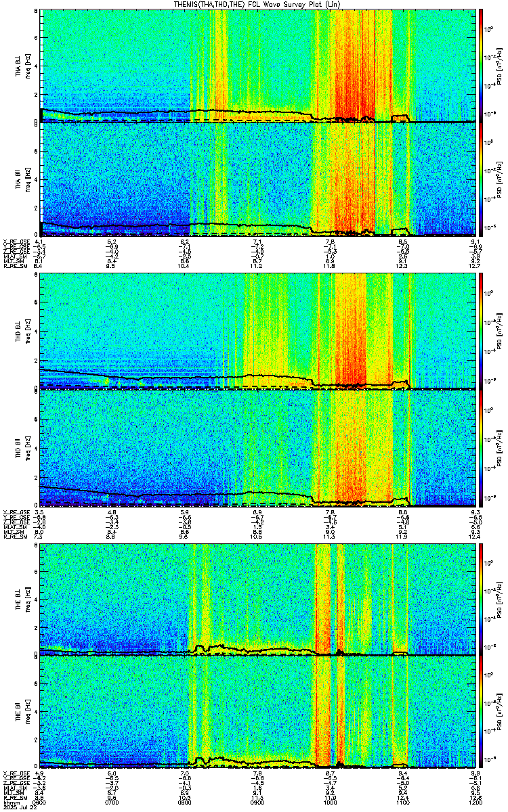Click the THA BL freq [Hz] axis label
This screenshot has height=812, width=508.
pos(29,65)
